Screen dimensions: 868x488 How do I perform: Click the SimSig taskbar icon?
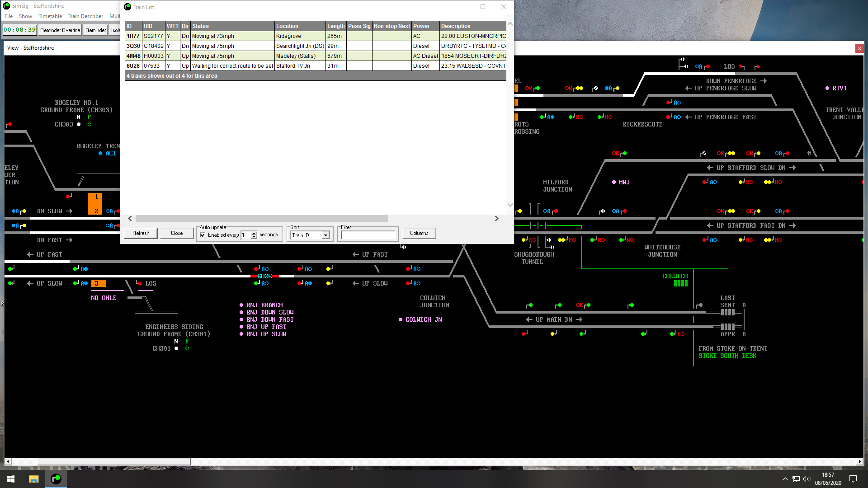(x=56, y=479)
